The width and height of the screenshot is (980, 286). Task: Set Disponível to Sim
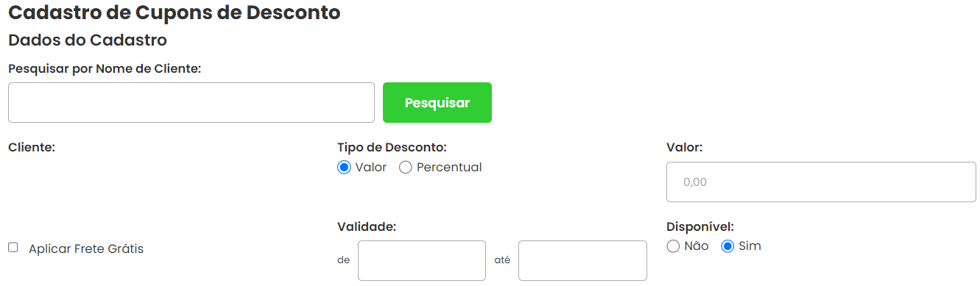click(x=727, y=246)
